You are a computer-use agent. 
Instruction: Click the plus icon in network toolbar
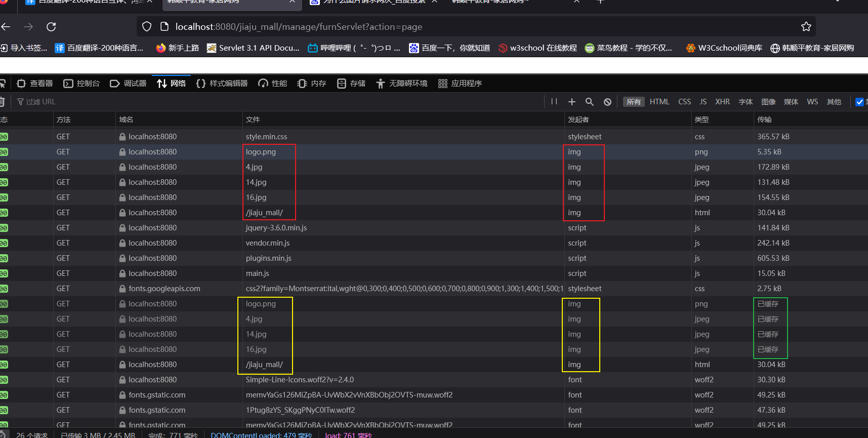(x=572, y=102)
